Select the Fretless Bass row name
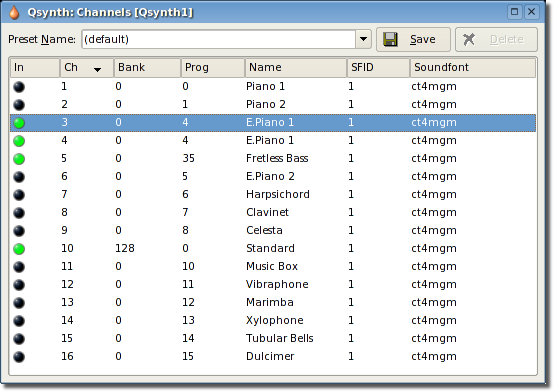 tap(277, 159)
